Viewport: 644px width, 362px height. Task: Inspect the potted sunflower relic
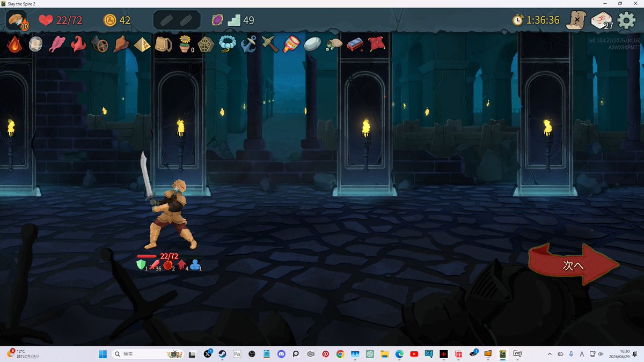click(185, 44)
